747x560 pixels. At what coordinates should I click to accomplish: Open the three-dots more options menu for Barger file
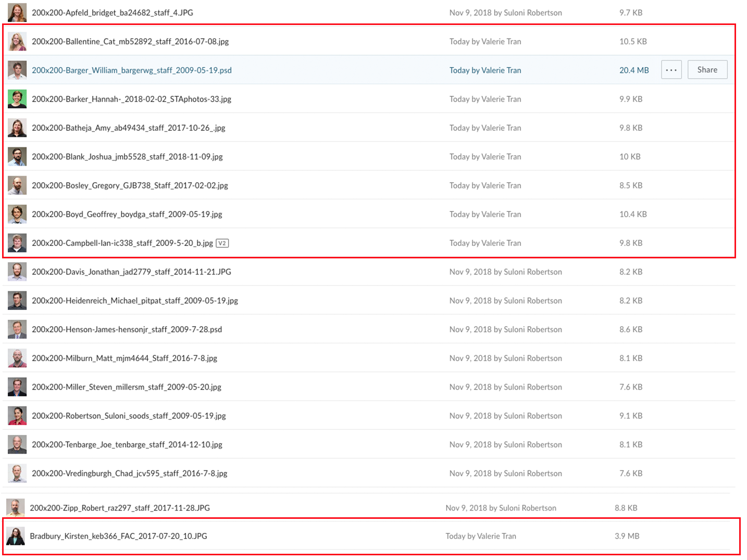coord(671,70)
